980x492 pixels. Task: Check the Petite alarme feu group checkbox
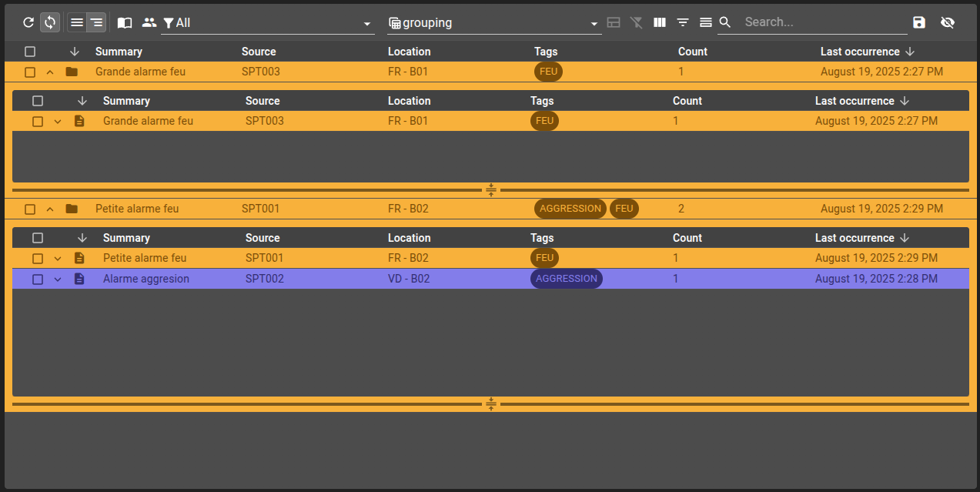tap(30, 209)
